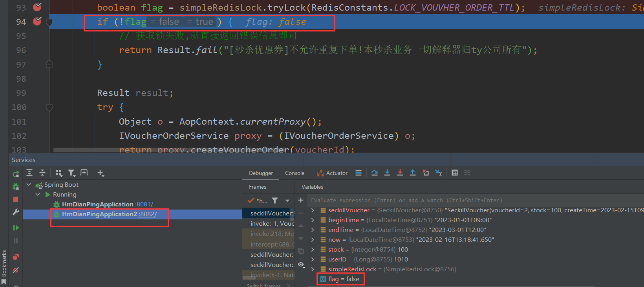Click the Duplicate Watch copy icon
Image resolution: width=644 pixels, height=287 pixels.
pyautogui.click(x=301, y=251)
